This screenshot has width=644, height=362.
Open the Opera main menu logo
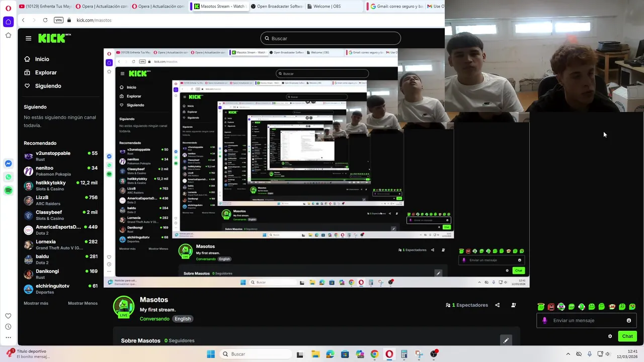(x=8, y=8)
